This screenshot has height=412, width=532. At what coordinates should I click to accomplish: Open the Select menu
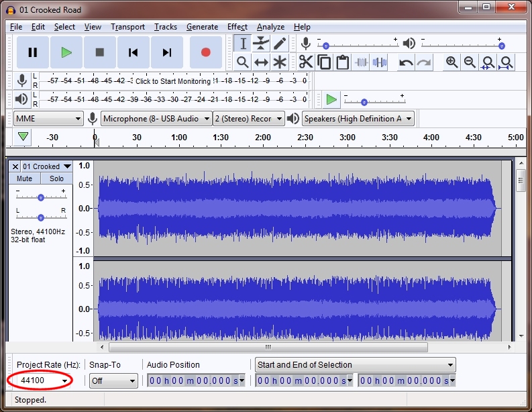coord(64,27)
